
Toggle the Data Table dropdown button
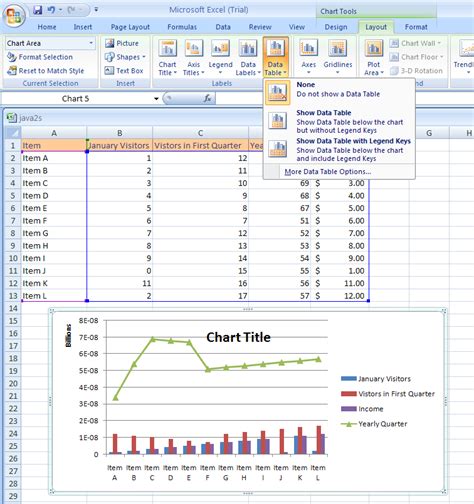pos(275,57)
